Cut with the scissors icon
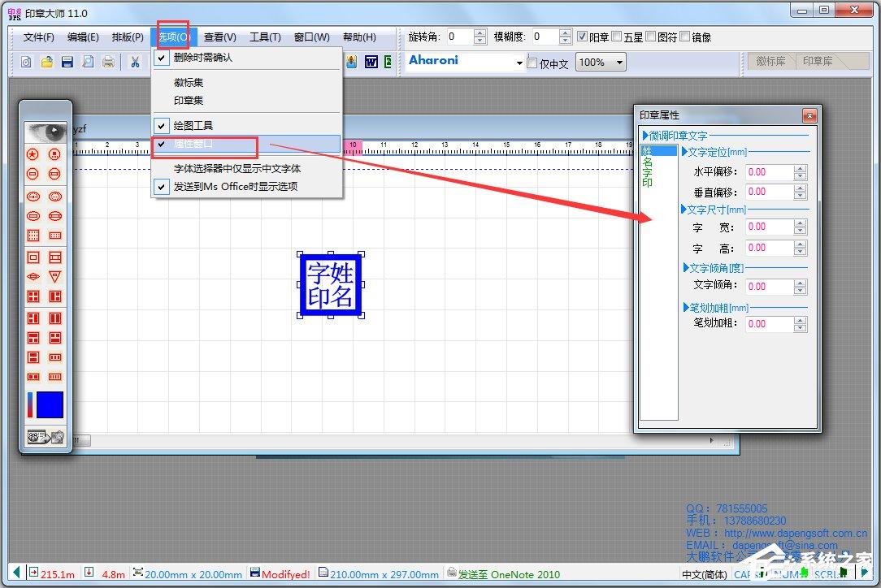The height and width of the screenshot is (588, 881). point(135,62)
